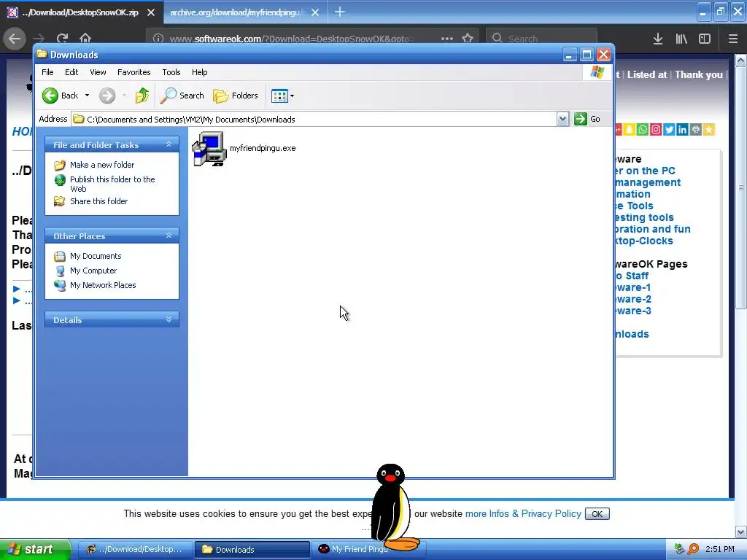The height and width of the screenshot is (560, 747).
Task: Expand the Back history dropdown arrow
Action: pos(88,96)
